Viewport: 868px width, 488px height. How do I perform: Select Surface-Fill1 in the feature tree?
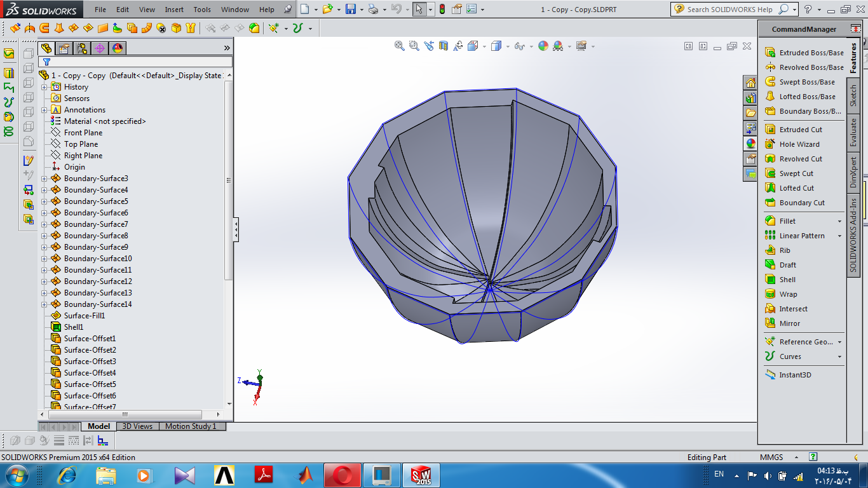point(84,316)
